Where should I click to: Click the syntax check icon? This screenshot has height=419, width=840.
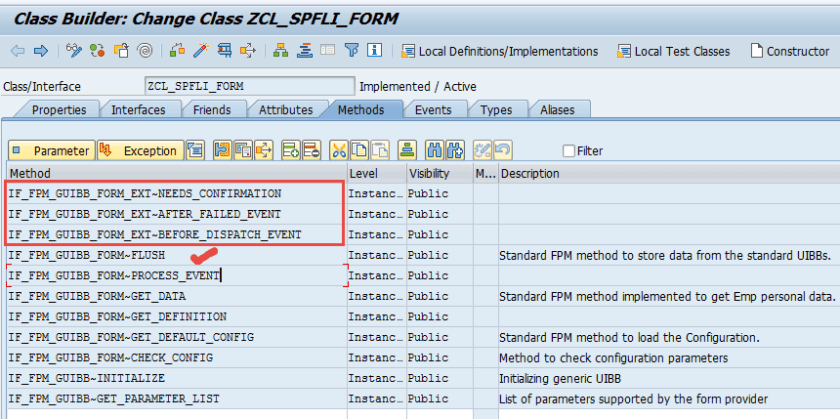(x=177, y=51)
